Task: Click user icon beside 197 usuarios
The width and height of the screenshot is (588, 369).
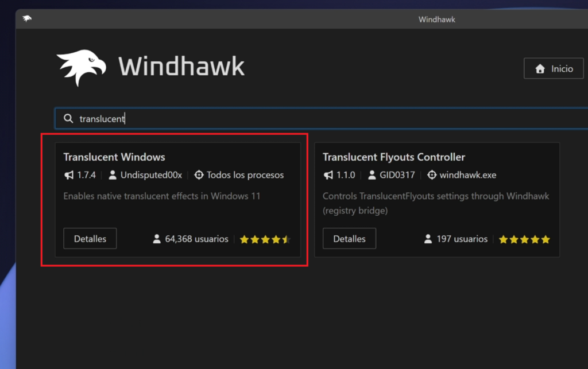Action: coord(428,239)
